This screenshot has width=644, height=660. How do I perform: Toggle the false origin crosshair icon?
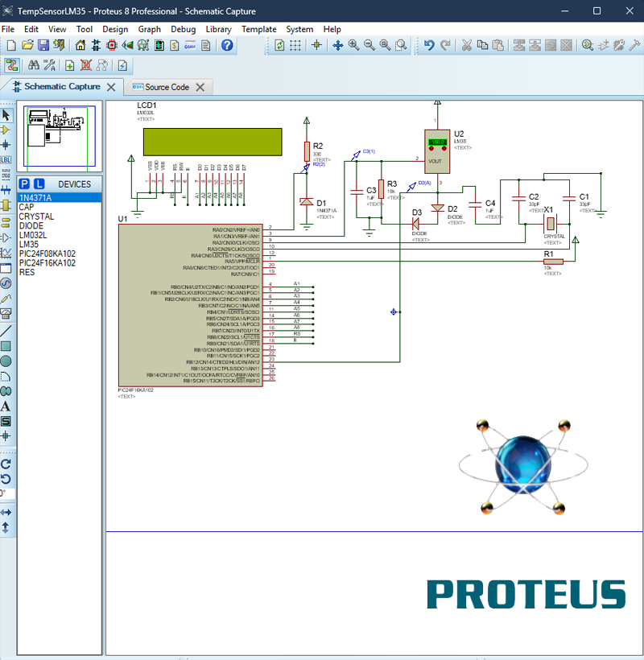tap(317, 45)
